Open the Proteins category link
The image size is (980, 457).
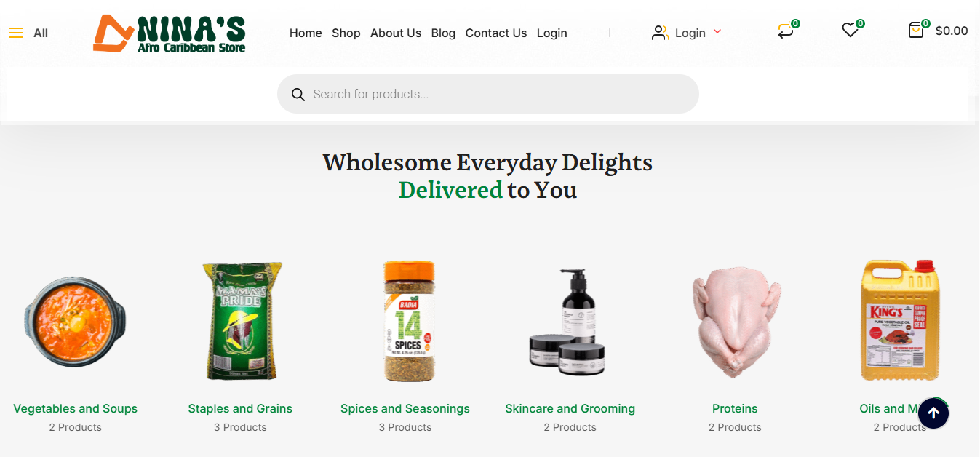coord(735,408)
